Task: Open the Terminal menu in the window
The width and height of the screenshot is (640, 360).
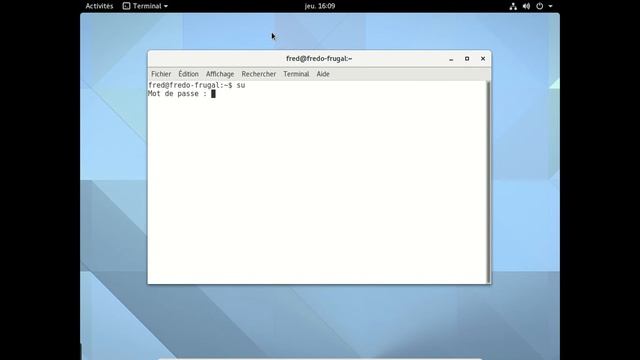Action: (296, 74)
